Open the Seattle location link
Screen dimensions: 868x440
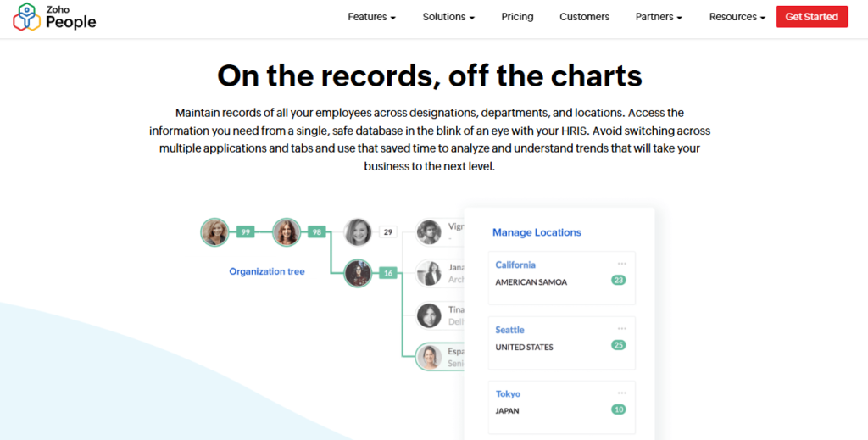point(509,330)
